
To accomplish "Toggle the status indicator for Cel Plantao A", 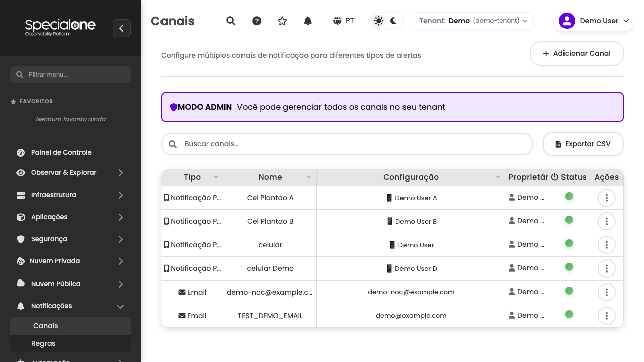I will [569, 196].
